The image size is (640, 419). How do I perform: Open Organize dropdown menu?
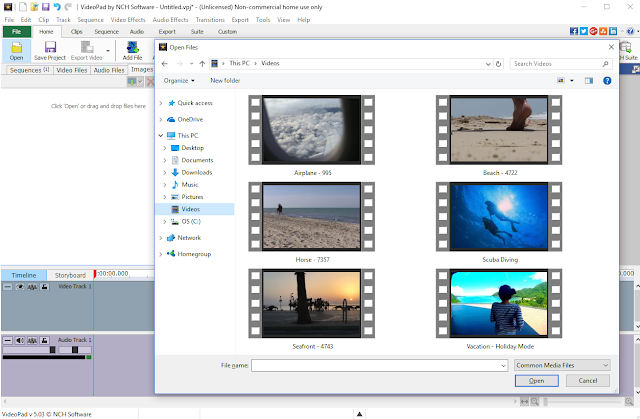(179, 81)
